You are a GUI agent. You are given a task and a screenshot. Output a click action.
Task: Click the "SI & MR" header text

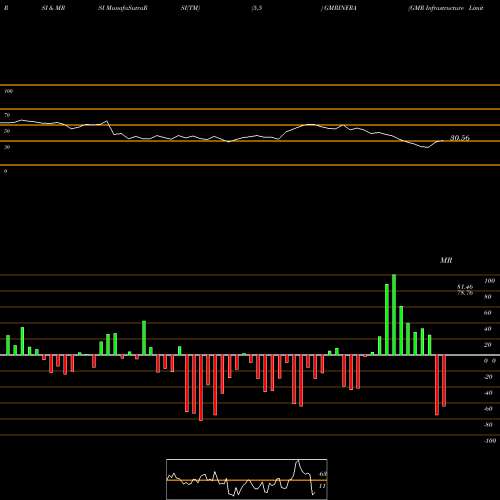point(53,8)
